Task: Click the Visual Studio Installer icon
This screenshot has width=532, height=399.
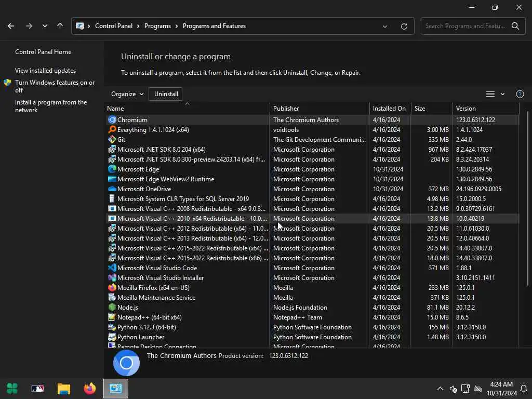Action: (112, 277)
